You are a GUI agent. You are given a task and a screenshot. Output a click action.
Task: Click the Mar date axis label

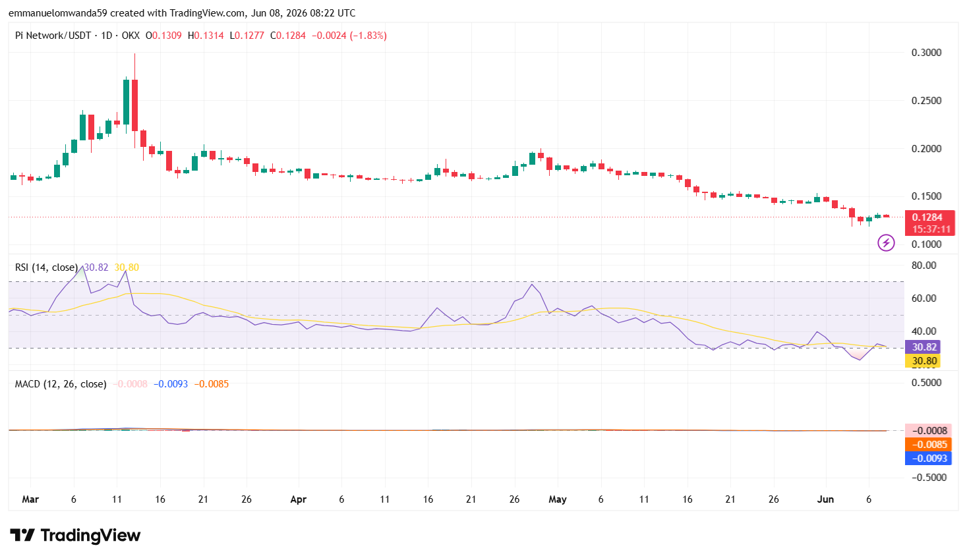[x=30, y=499]
